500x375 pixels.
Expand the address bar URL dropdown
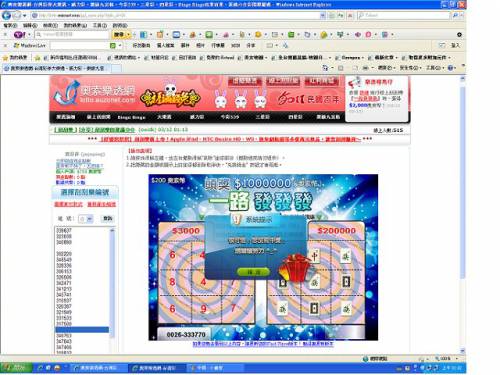pyautogui.click(x=322, y=15)
